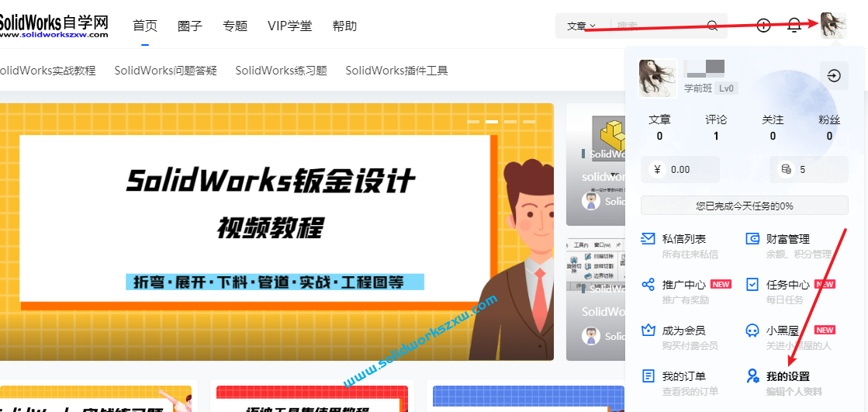Click the 学前班 rank text

pyautogui.click(x=698, y=88)
